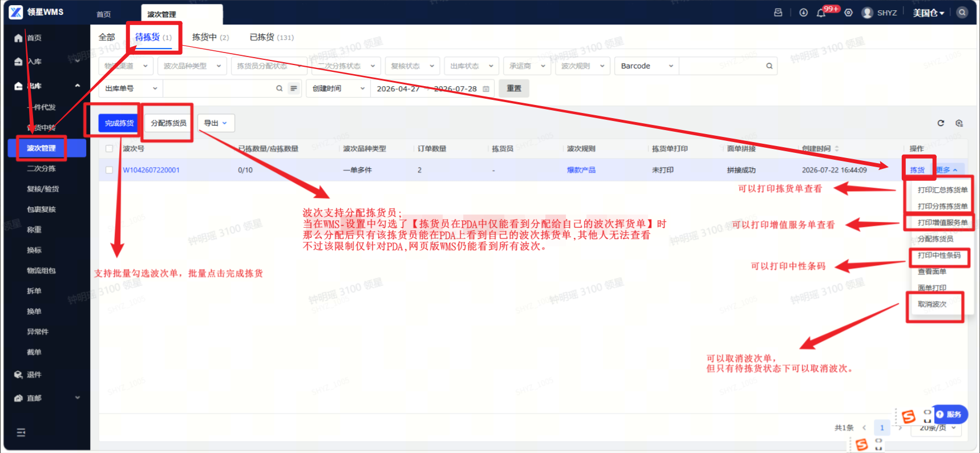
Task: Click the SHYZ user avatar
Action: tap(867, 13)
